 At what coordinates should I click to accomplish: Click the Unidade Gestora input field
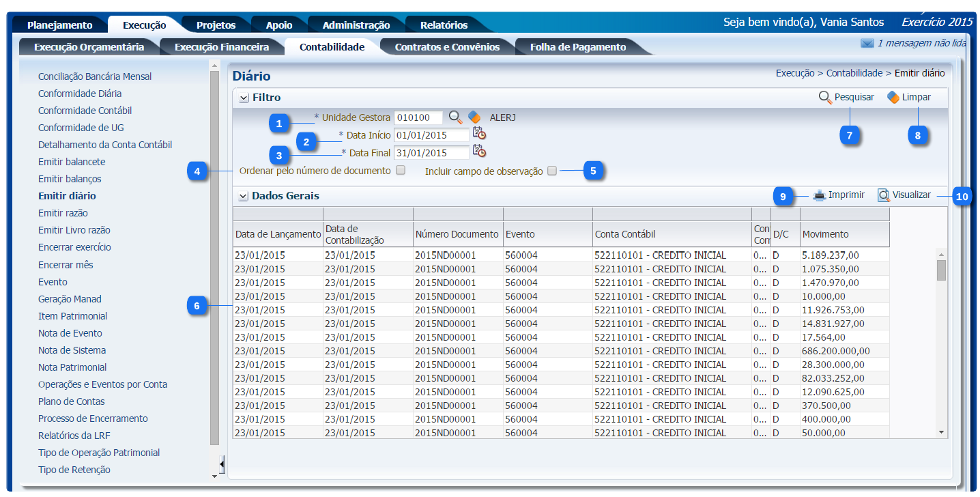pyautogui.click(x=418, y=117)
